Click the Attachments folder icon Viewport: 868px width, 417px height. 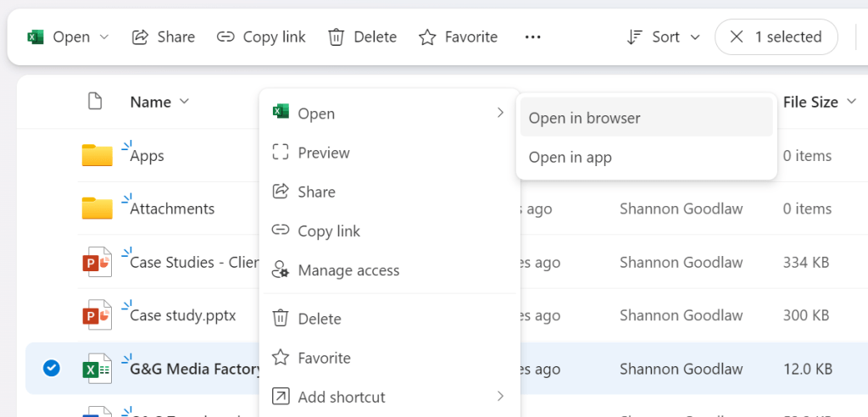(97, 208)
